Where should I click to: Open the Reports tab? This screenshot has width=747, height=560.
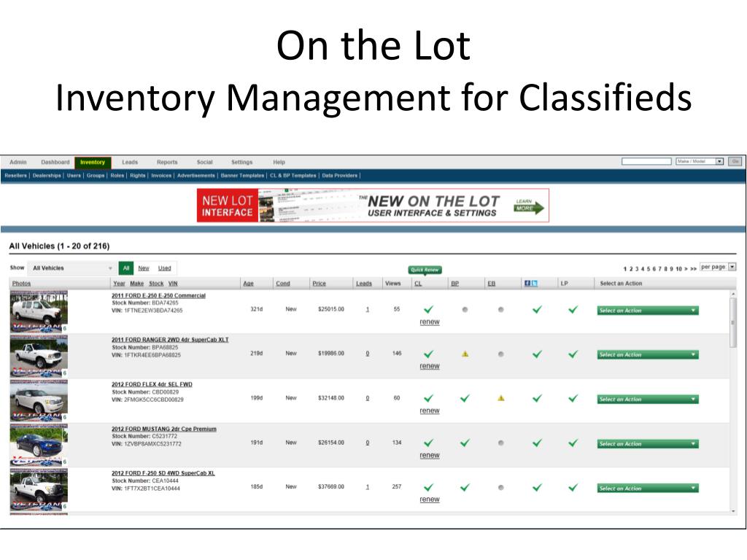167,163
